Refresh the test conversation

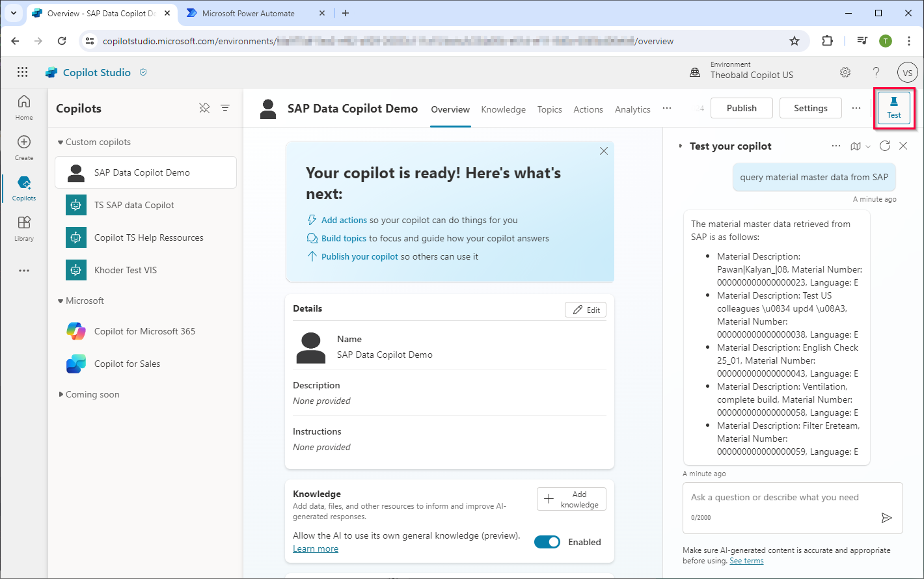click(885, 146)
